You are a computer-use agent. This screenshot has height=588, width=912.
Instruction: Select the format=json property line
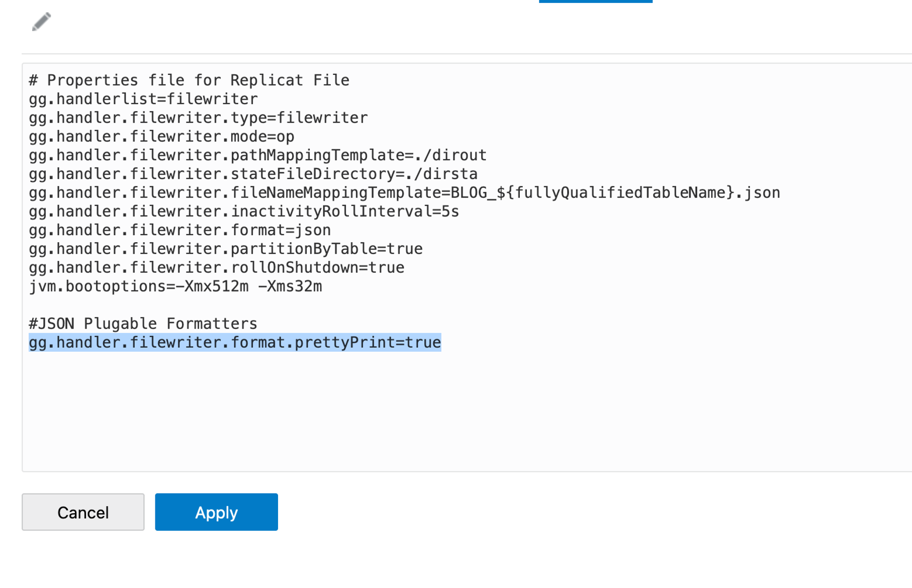click(x=179, y=230)
